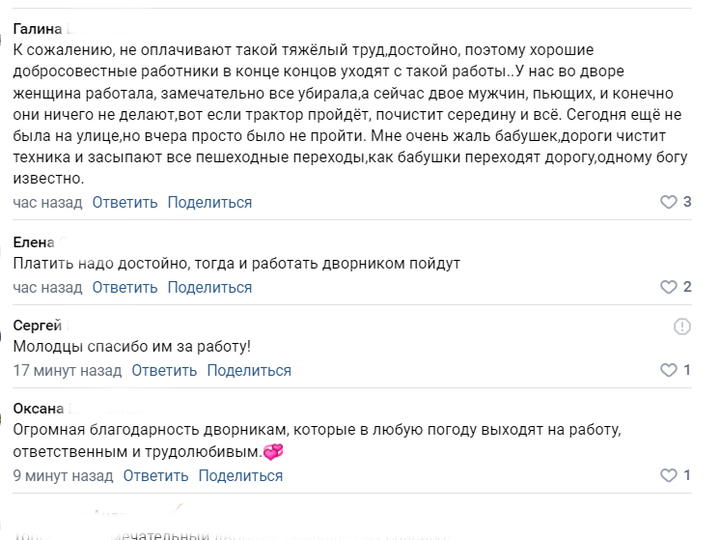Click the '17 минут назад' timestamp

click(67, 371)
